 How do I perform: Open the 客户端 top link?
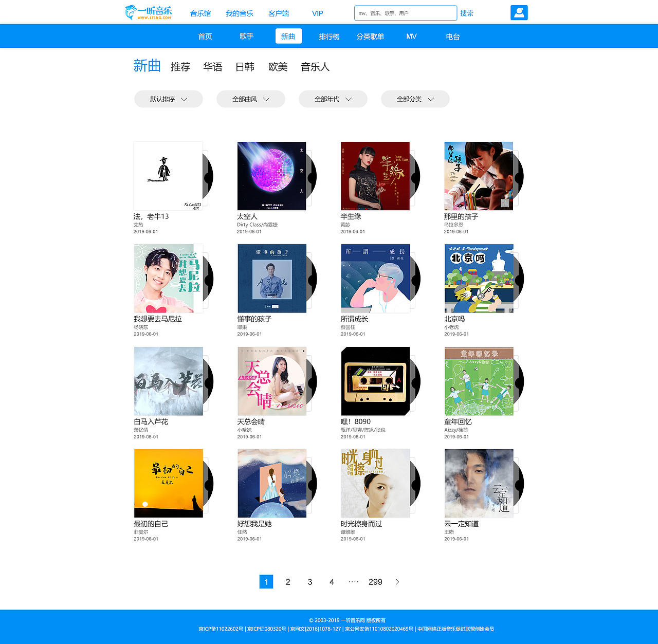coord(279,13)
